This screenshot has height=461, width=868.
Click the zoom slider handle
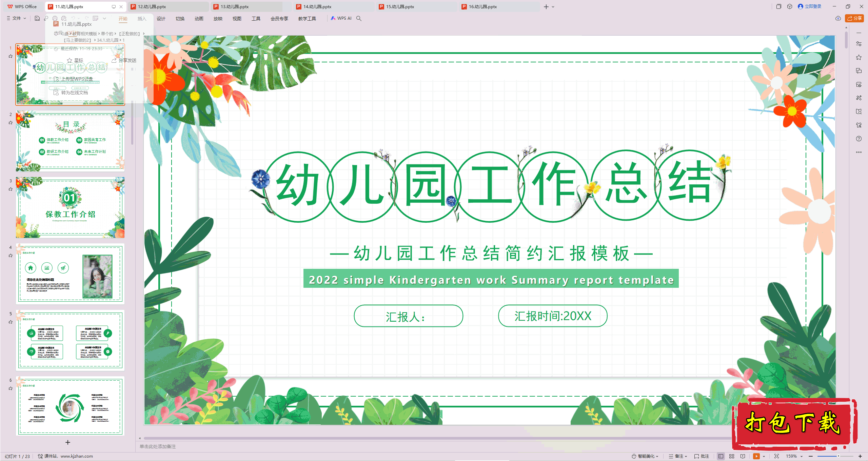[839, 456]
